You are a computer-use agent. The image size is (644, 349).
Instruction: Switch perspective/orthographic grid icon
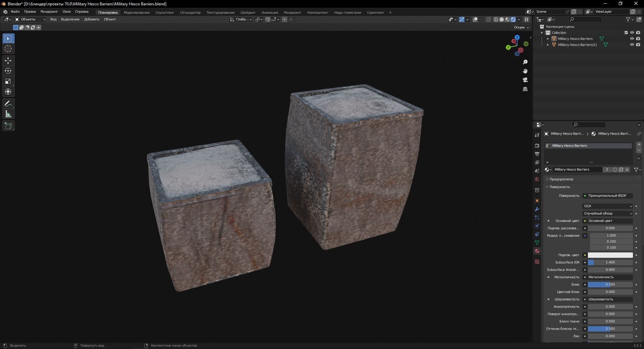point(525,89)
